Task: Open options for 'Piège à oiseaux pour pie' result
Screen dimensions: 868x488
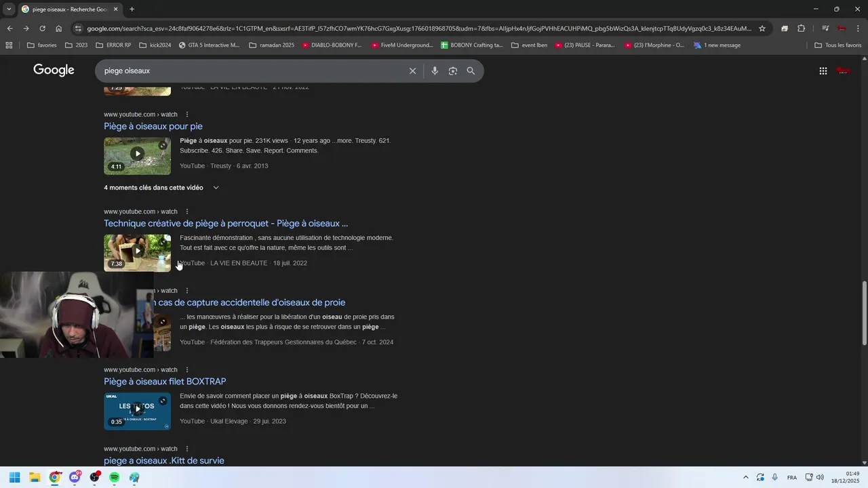Action: 187,115
